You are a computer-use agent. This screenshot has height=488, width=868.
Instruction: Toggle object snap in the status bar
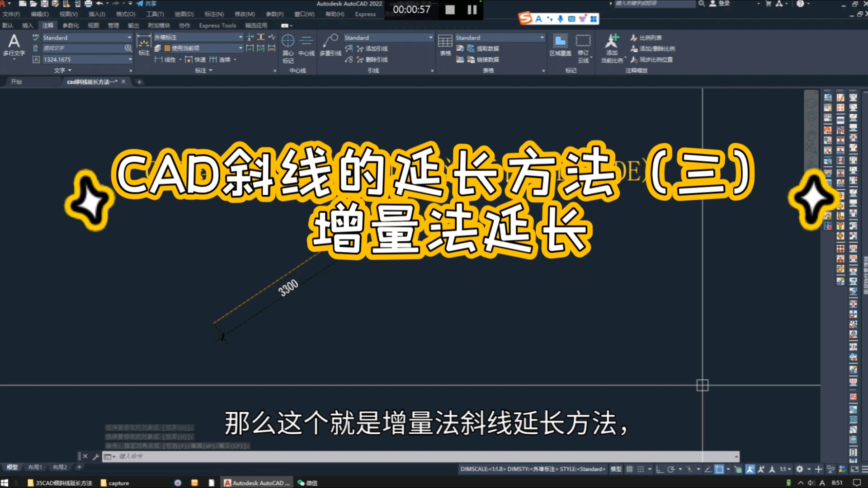click(x=689, y=469)
